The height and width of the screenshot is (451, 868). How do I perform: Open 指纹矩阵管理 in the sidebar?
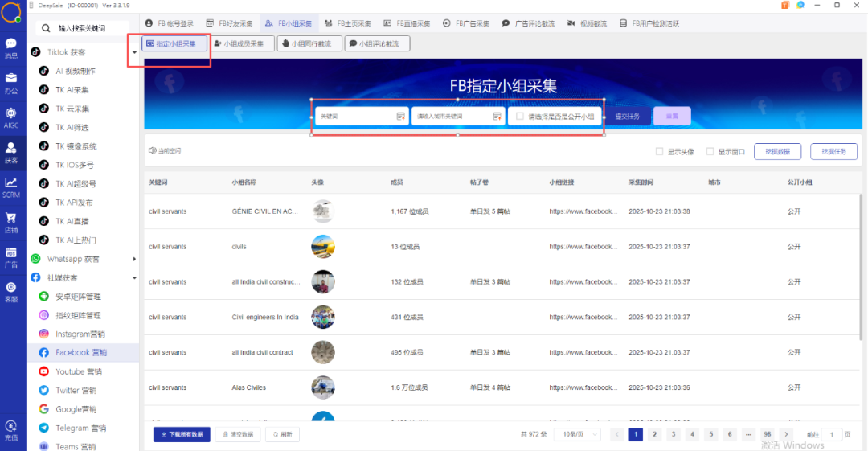tap(78, 315)
